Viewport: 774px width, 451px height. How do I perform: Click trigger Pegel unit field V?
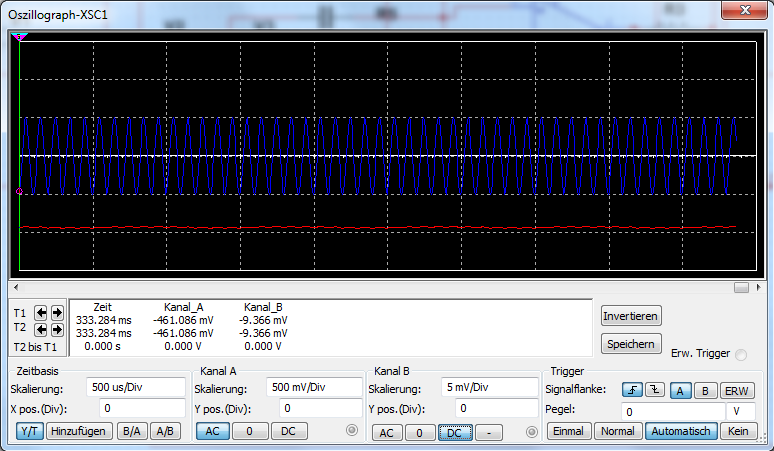(x=740, y=412)
